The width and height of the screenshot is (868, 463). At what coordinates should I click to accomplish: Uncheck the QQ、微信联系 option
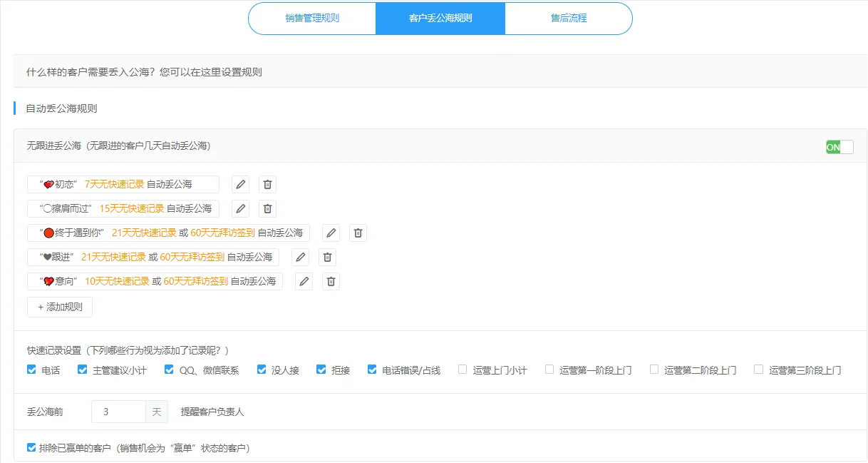[169, 369]
